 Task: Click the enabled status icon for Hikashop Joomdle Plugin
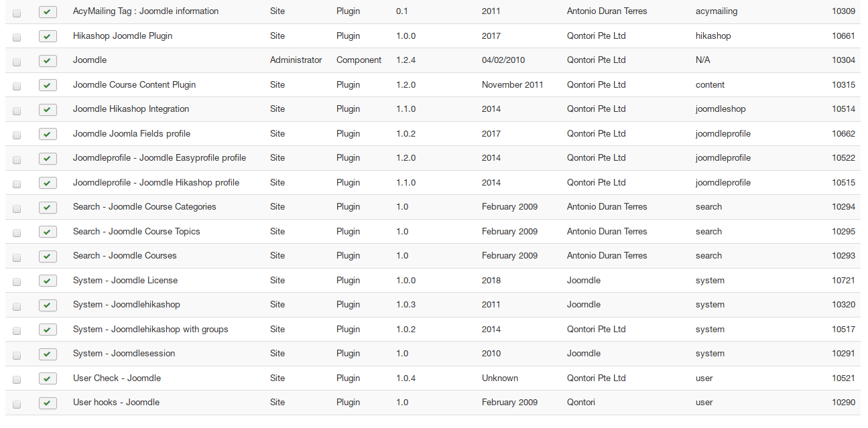(x=48, y=37)
